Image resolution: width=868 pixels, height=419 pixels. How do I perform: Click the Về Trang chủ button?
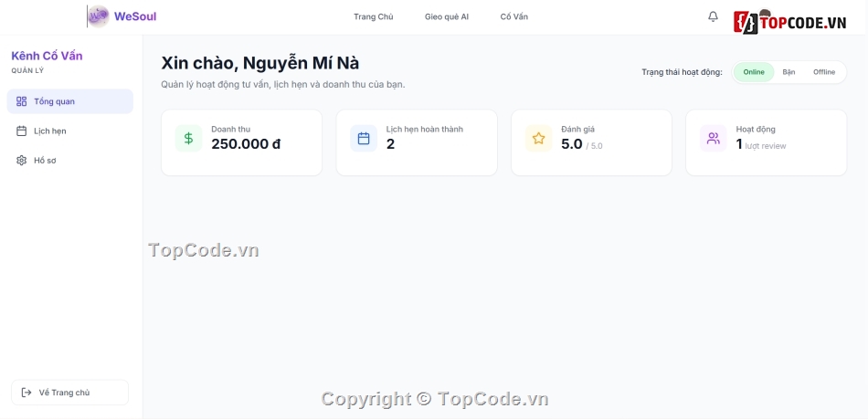pyautogui.click(x=69, y=393)
